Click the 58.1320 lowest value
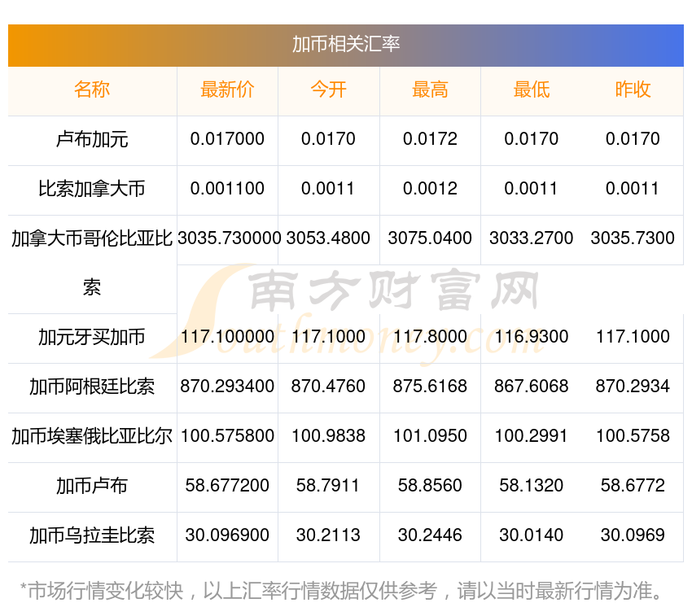 pyautogui.click(x=532, y=485)
